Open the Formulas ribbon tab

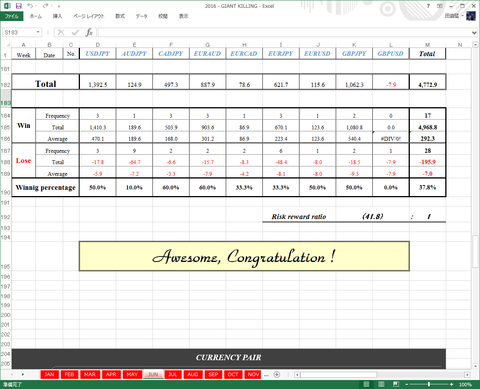click(120, 16)
